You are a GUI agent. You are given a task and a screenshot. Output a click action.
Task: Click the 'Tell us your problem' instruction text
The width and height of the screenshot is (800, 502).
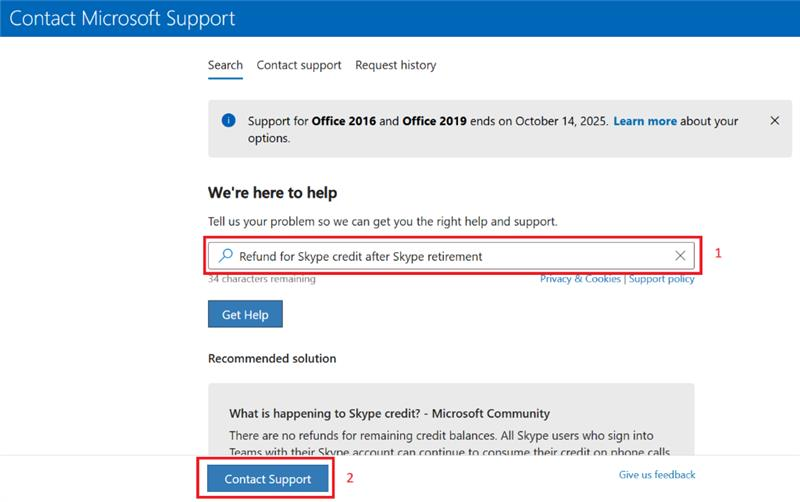383,221
